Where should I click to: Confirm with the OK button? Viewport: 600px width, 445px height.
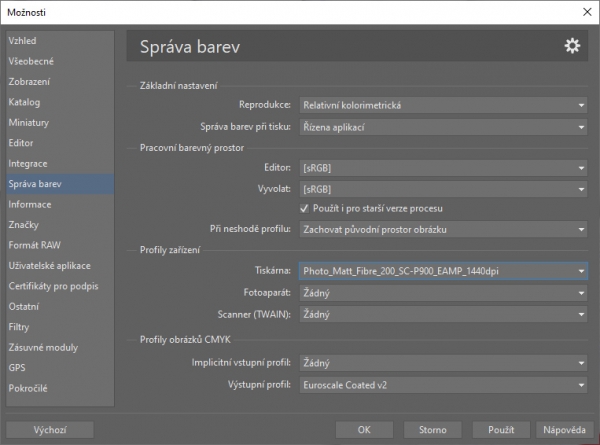click(364, 430)
